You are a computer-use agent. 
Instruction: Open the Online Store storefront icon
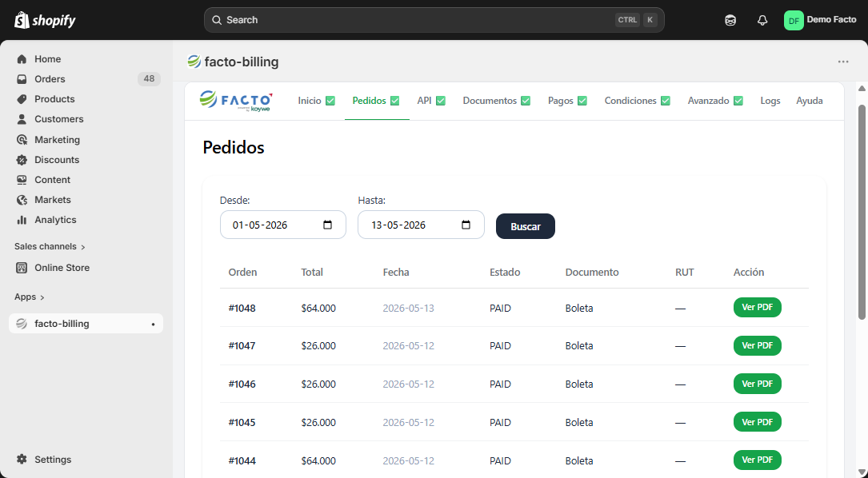tap(22, 268)
